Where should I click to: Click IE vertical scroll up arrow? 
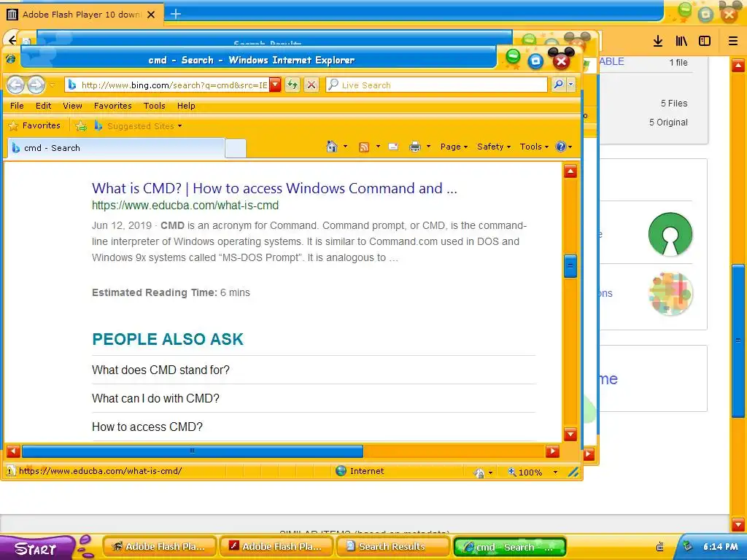(570, 171)
